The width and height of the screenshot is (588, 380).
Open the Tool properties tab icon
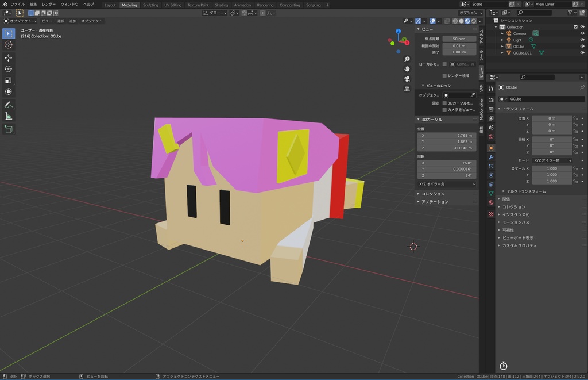tap(491, 89)
